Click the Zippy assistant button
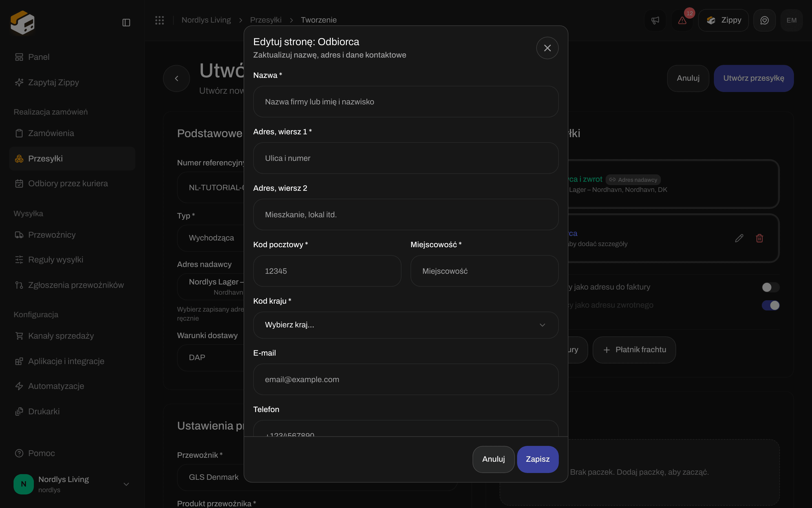This screenshot has width=812, height=508. click(723, 20)
